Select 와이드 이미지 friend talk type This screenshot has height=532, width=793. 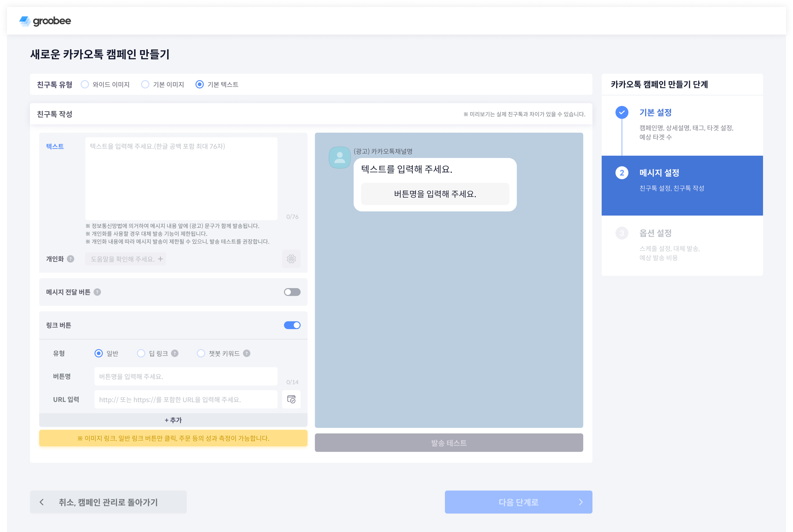pos(85,85)
